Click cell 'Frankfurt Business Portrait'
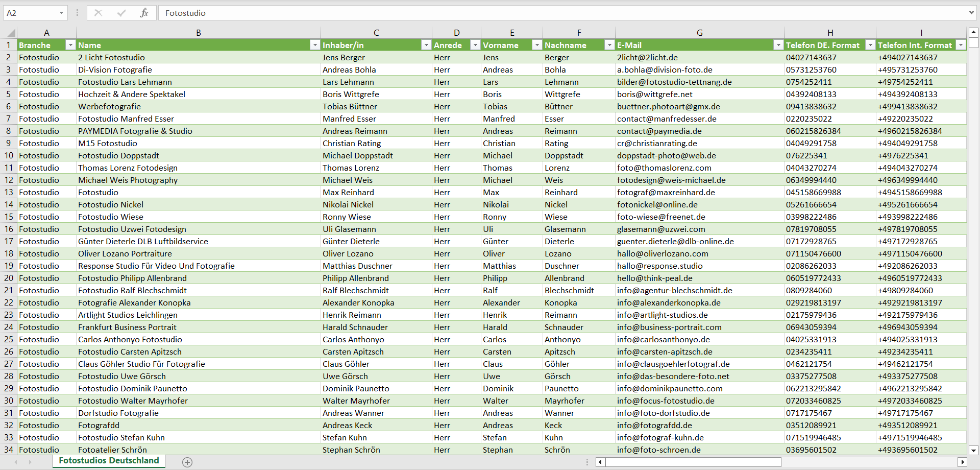 point(199,327)
